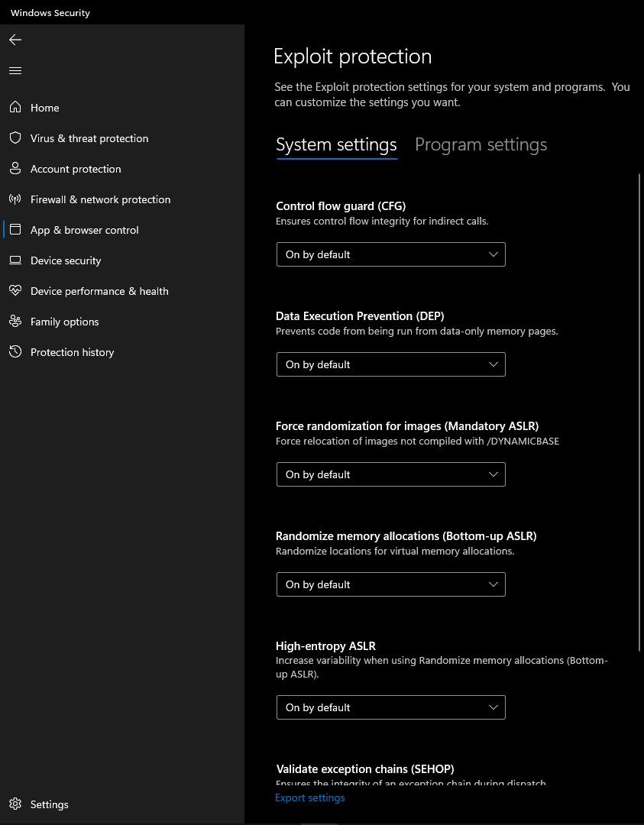Viewport: 644px width, 825px height.
Task: Toggle the hamburger navigation menu
Action: point(15,71)
